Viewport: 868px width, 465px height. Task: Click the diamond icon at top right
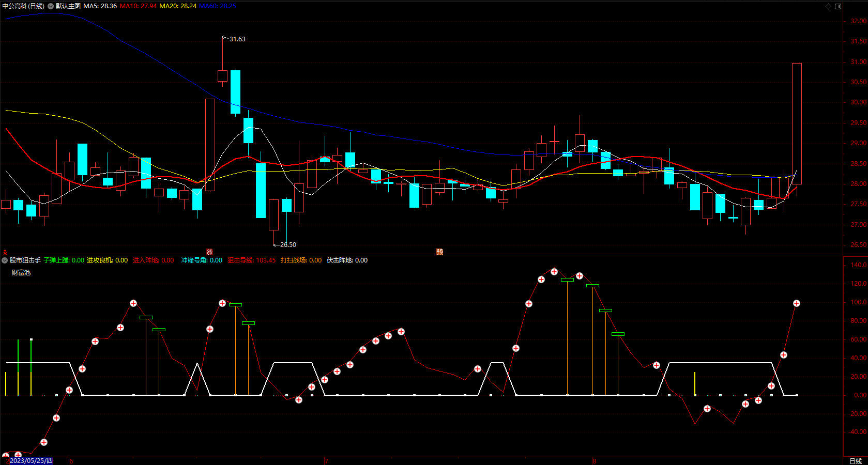click(x=828, y=6)
